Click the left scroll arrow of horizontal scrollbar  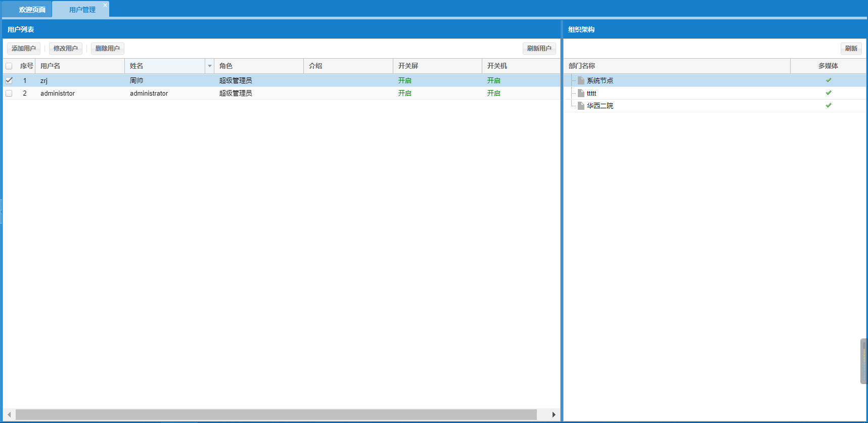click(x=9, y=415)
